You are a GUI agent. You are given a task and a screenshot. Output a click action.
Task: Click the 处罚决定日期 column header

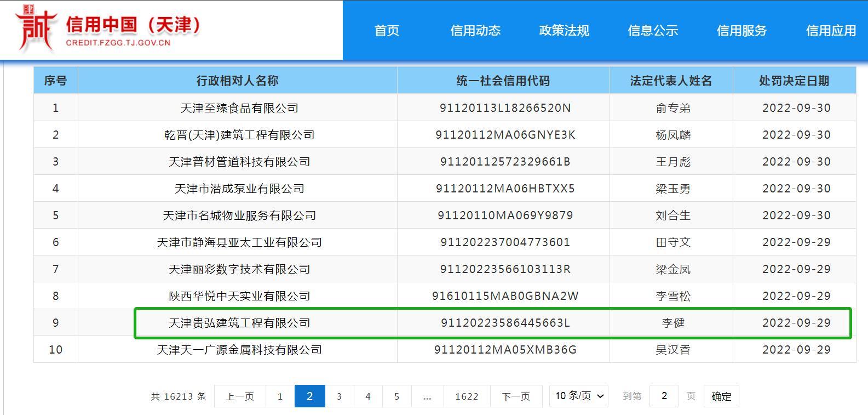794,81
